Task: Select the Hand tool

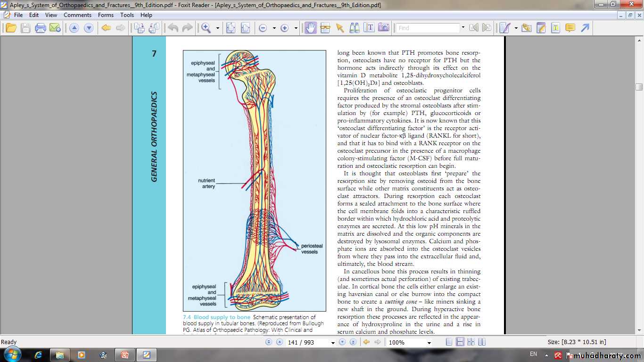Action: point(310,28)
